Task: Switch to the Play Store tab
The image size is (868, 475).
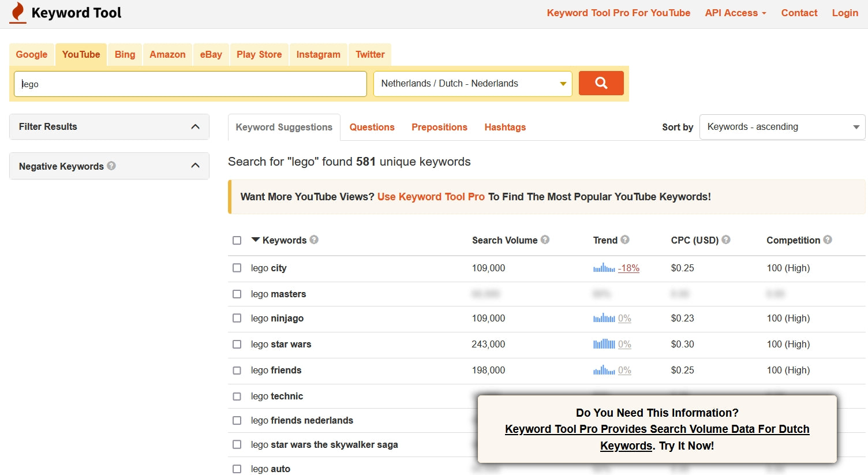Action: click(x=259, y=54)
